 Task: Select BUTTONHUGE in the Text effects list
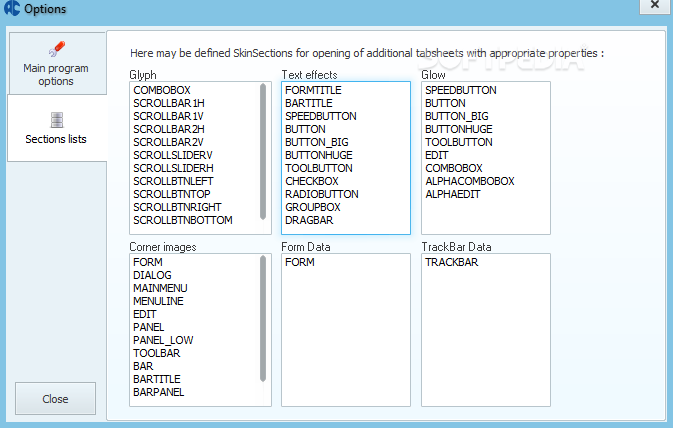(318, 155)
